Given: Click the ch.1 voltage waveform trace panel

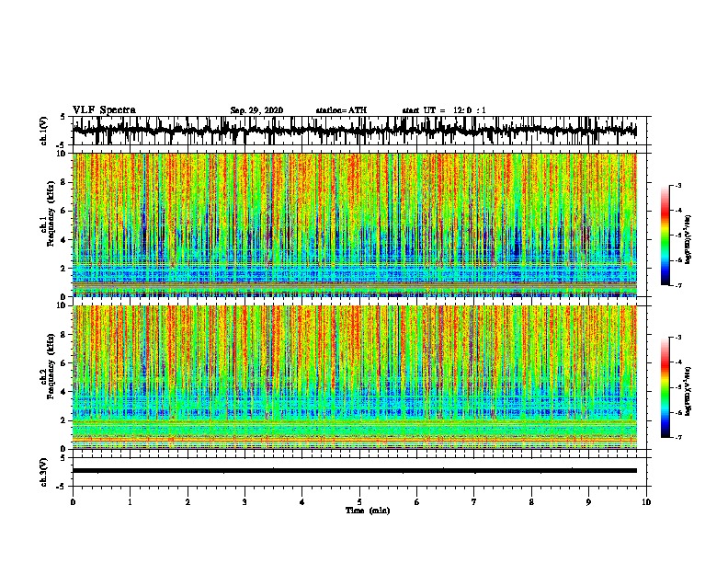Looking at the screenshot, I should click(359, 131).
